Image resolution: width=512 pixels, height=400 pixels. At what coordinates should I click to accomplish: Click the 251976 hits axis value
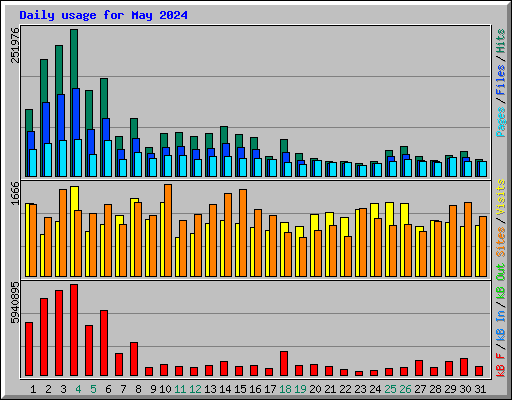[15, 45]
